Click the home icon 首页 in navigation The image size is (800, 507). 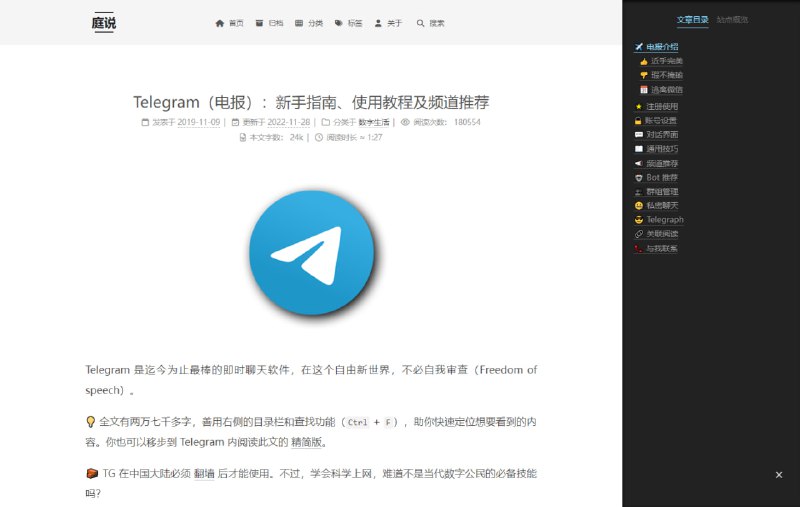230,23
